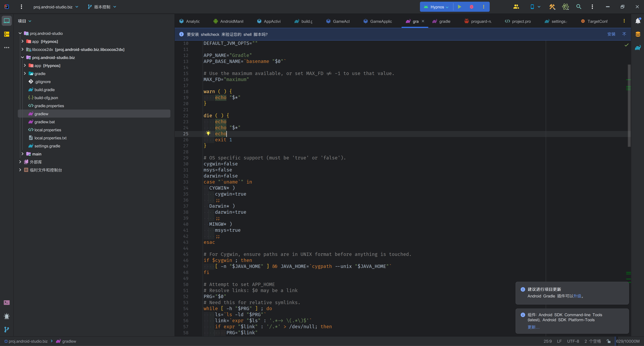Screen dimensions: 644x346
Task: Open the SDK Manager tools icon
Action: (552, 7)
